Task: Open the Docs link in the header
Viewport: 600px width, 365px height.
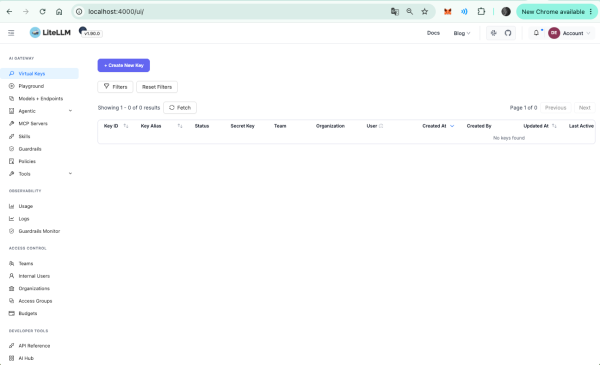Action: point(433,33)
